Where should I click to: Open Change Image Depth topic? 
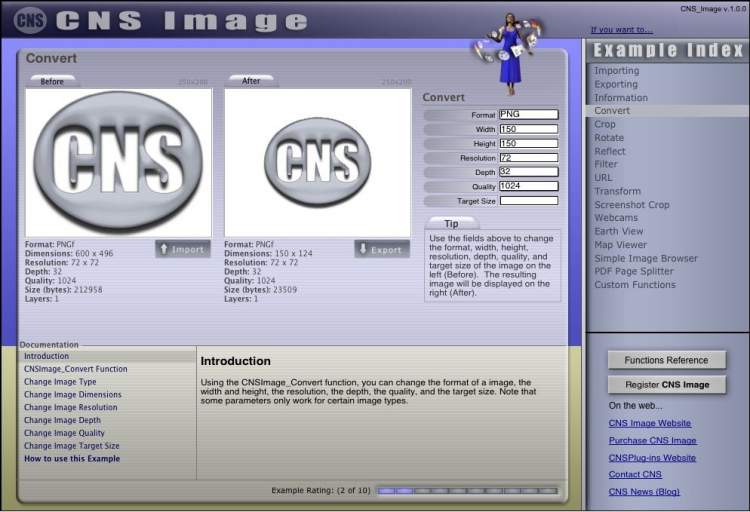point(63,420)
